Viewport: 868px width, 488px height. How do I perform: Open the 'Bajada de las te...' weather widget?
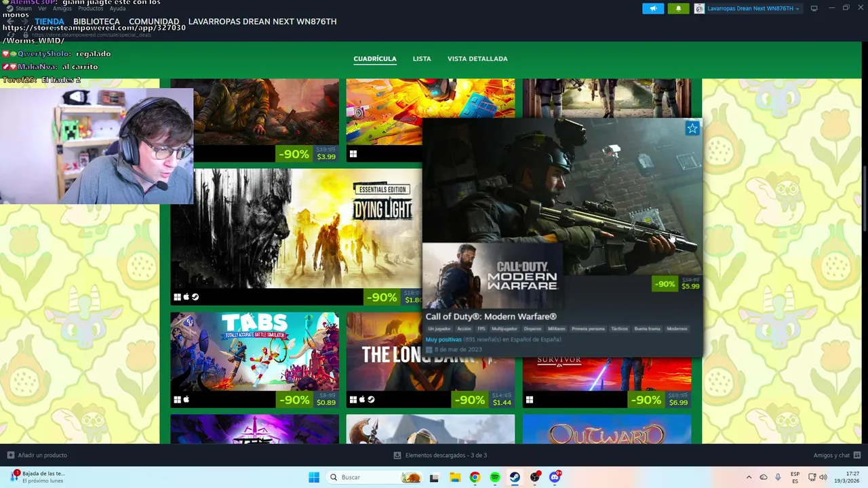tap(37, 477)
